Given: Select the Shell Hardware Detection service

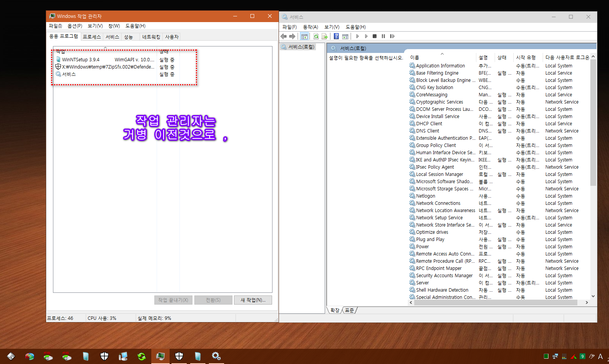Looking at the screenshot, I should coord(499,290).
